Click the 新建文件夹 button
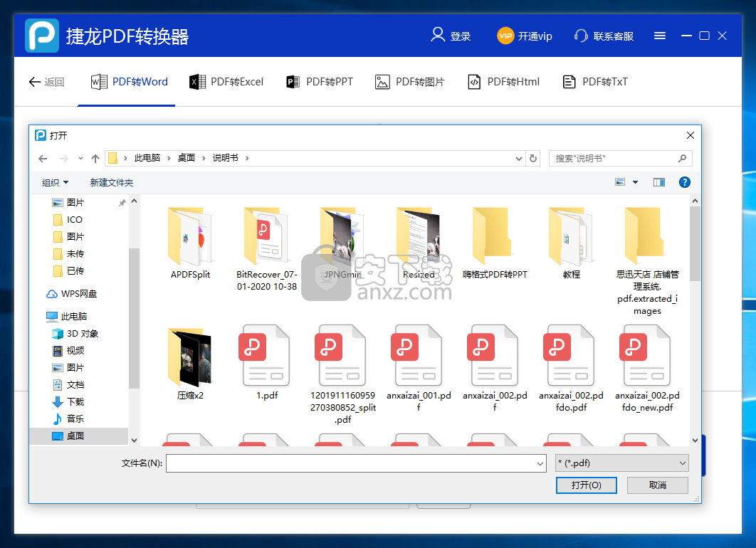This screenshot has width=756, height=548. pos(111,183)
